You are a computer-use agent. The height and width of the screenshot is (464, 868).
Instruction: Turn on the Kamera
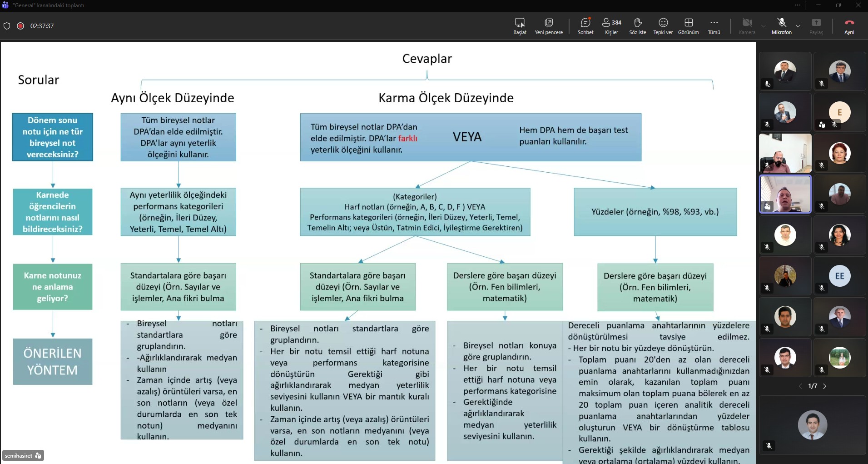[x=747, y=25]
